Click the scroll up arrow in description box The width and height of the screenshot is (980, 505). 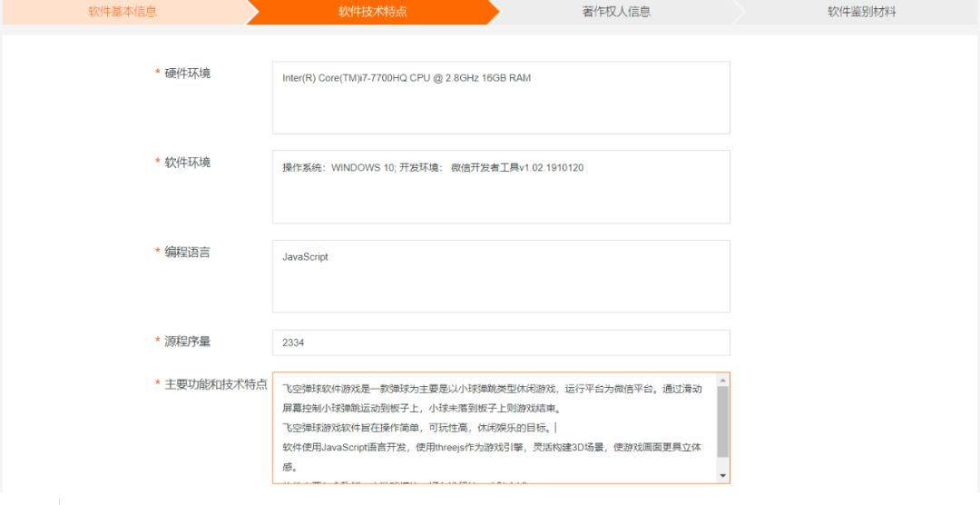[723, 381]
